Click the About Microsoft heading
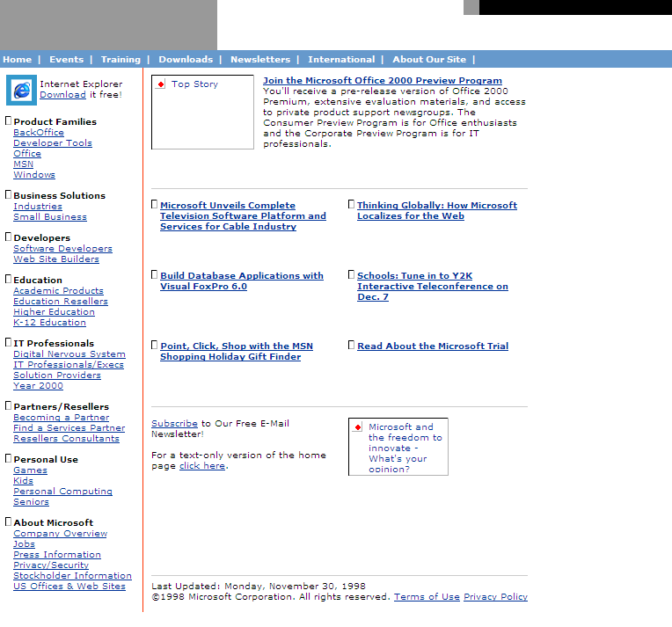 click(53, 523)
